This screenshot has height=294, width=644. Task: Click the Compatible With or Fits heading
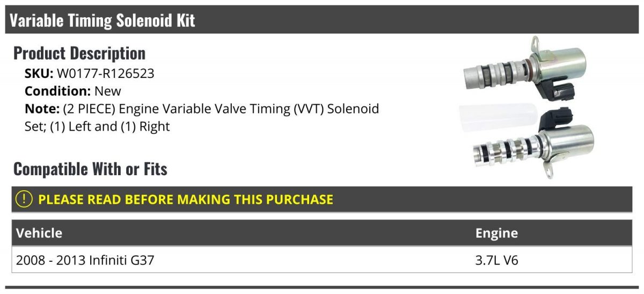click(90, 169)
